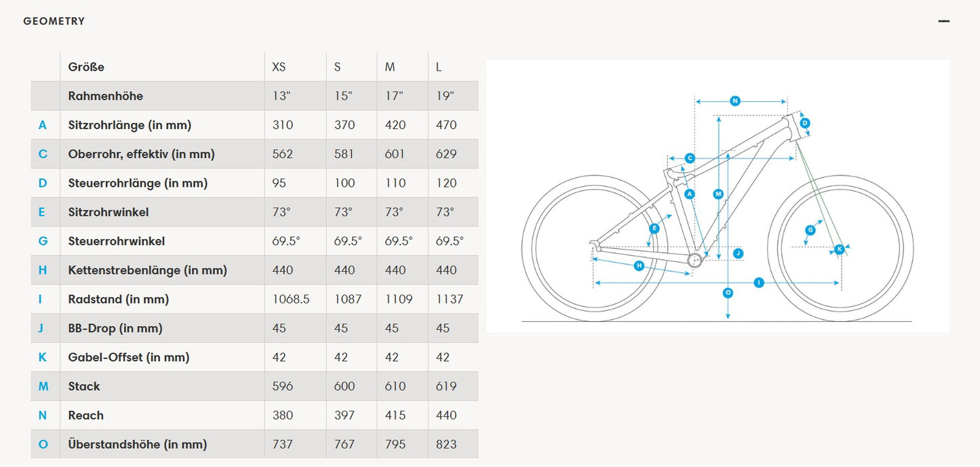Viewport: 980px width, 467px height.
Task: Click the Sitzrohrlänge row label
Action: tap(130, 125)
